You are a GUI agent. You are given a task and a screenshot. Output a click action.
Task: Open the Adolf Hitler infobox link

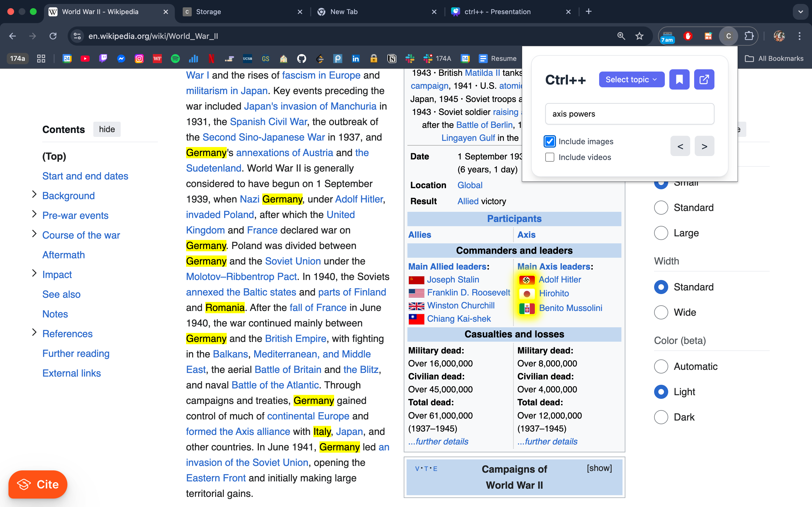(x=560, y=279)
